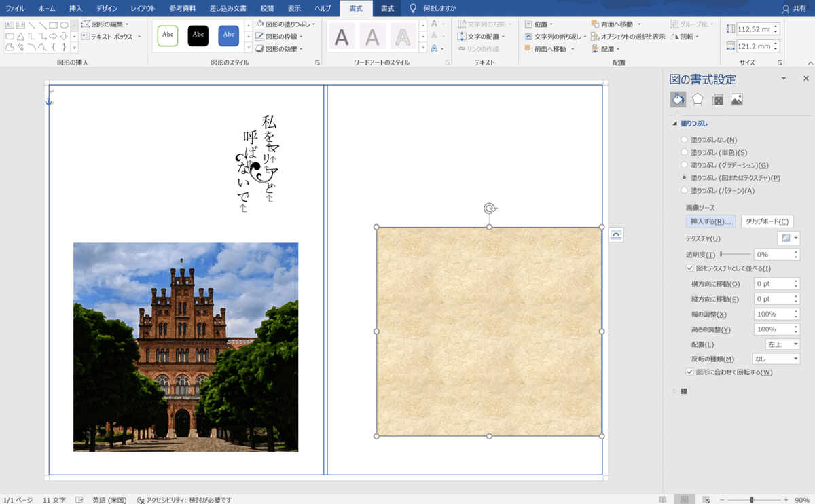Toggle rotate with shape (図形に合わせて回転する) checkbox
The width and height of the screenshot is (815, 504).
690,372
